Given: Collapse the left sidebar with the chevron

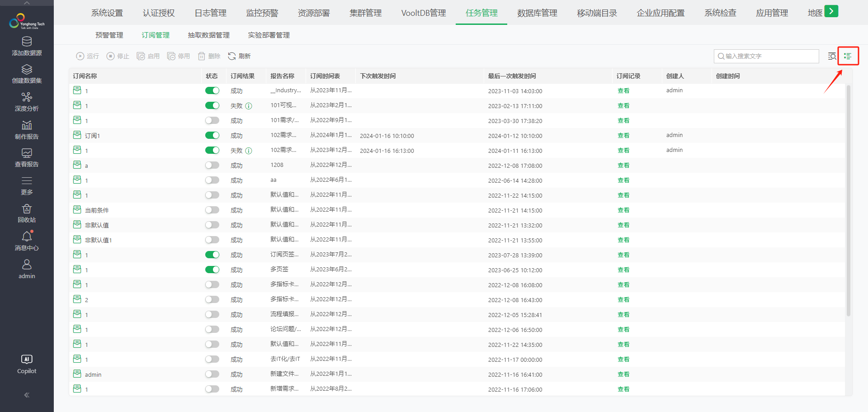Looking at the screenshot, I should pos(27,395).
